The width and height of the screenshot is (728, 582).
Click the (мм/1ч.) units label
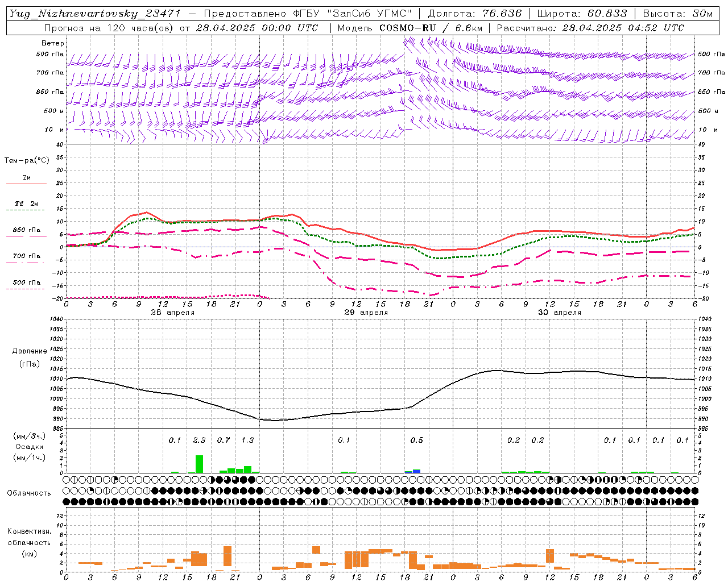coord(29,458)
